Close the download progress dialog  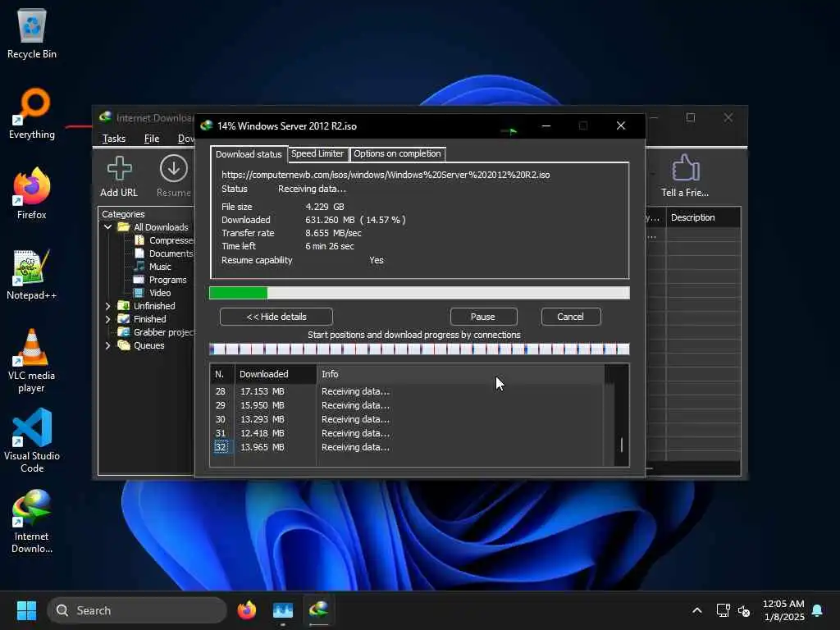point(620,126)
